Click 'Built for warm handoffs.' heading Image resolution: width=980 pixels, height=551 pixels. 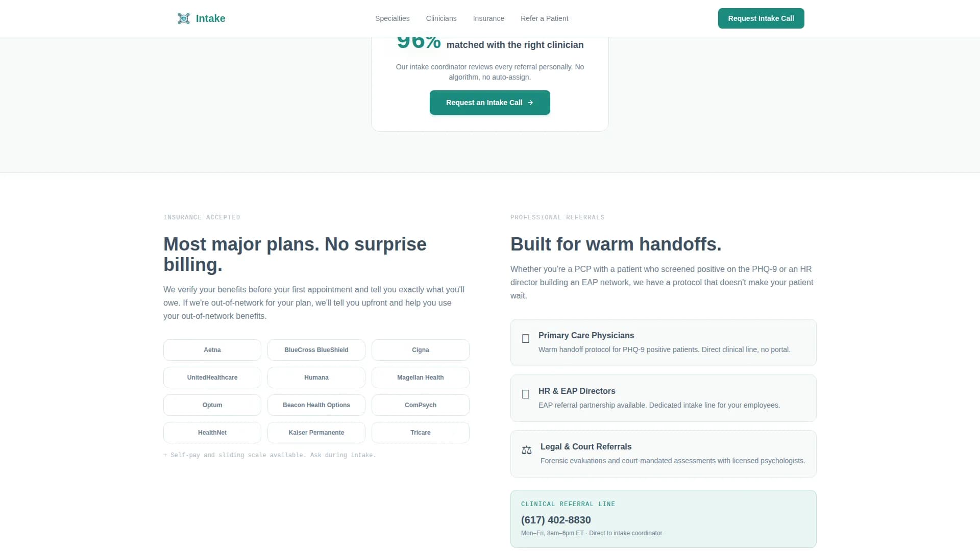coord(616,244)
